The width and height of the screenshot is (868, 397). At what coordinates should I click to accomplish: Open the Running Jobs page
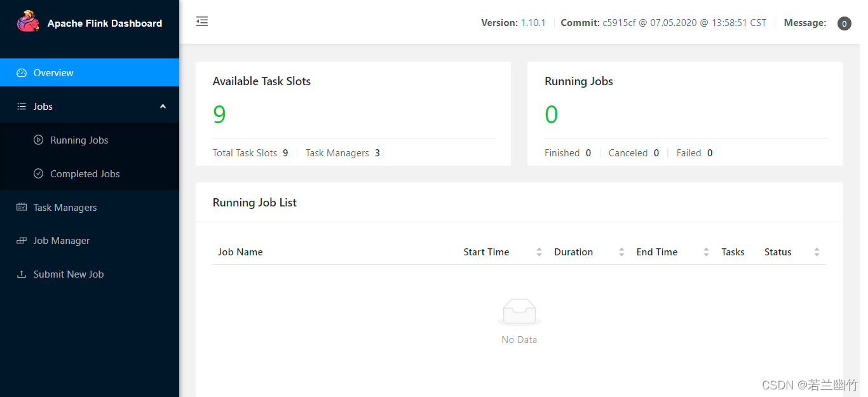[x=90, y=140]
